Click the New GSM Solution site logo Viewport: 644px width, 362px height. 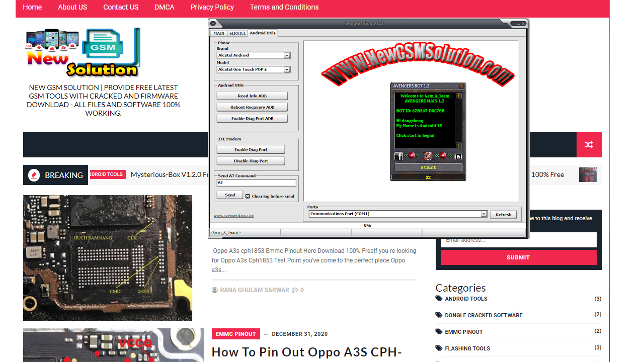coord(80,52)
